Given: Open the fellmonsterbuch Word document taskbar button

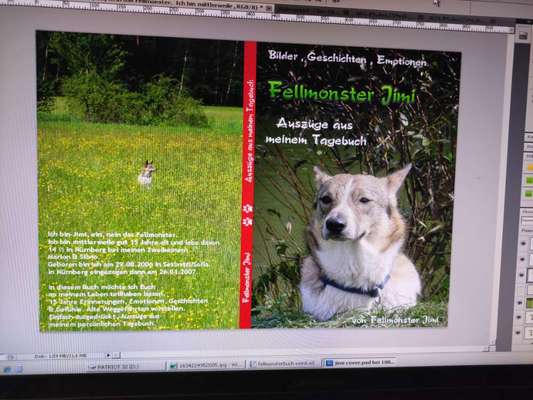Looking at the screenshot, I should (282, 364).
